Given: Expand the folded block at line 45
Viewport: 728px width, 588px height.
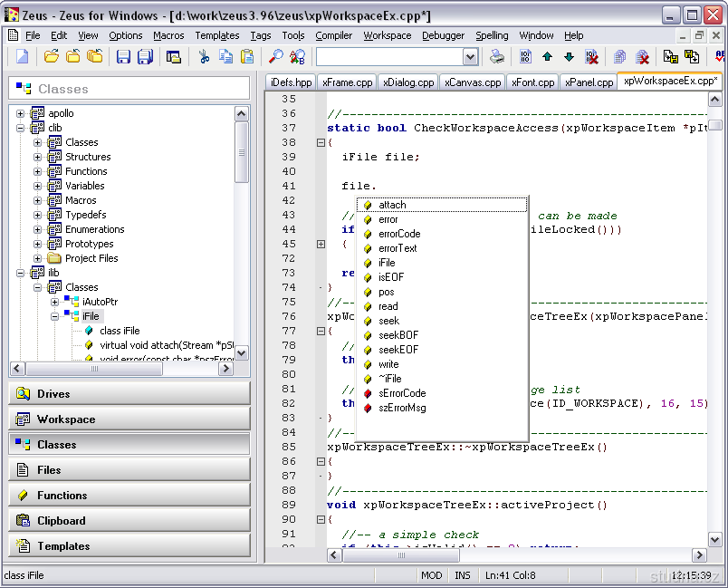Looking at the screenshot, I should tap(321, 245).
